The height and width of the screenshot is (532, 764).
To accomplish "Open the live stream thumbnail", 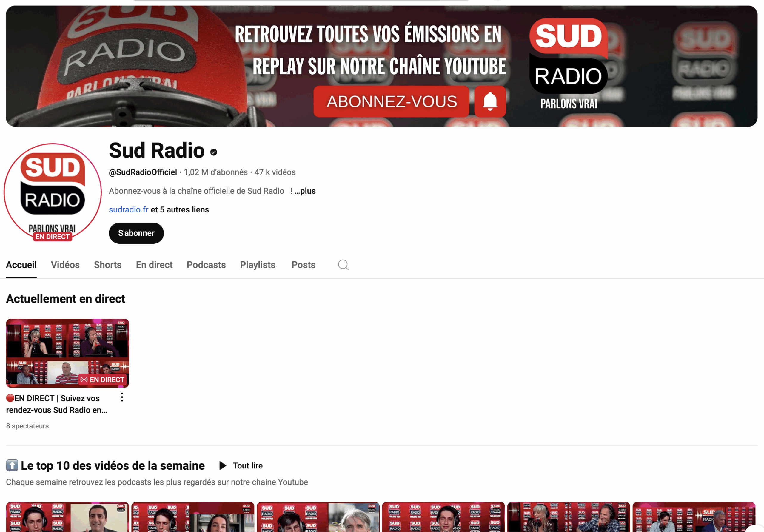I will tap(67, 353).
